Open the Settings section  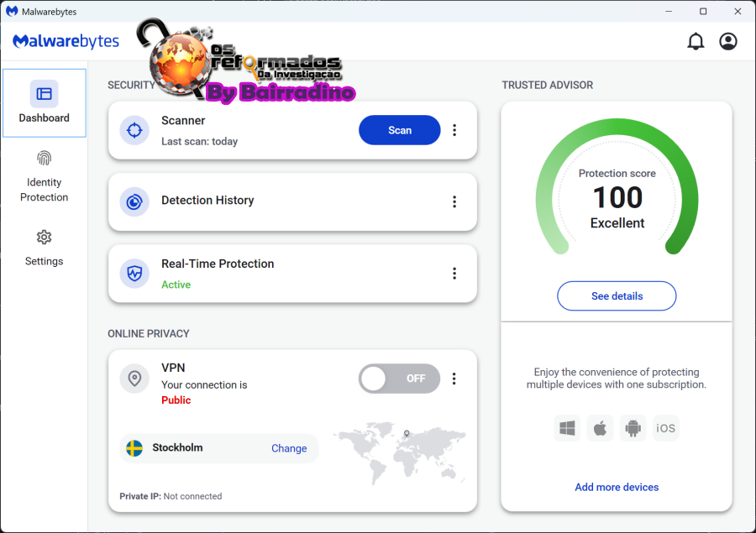click(44, 248)
